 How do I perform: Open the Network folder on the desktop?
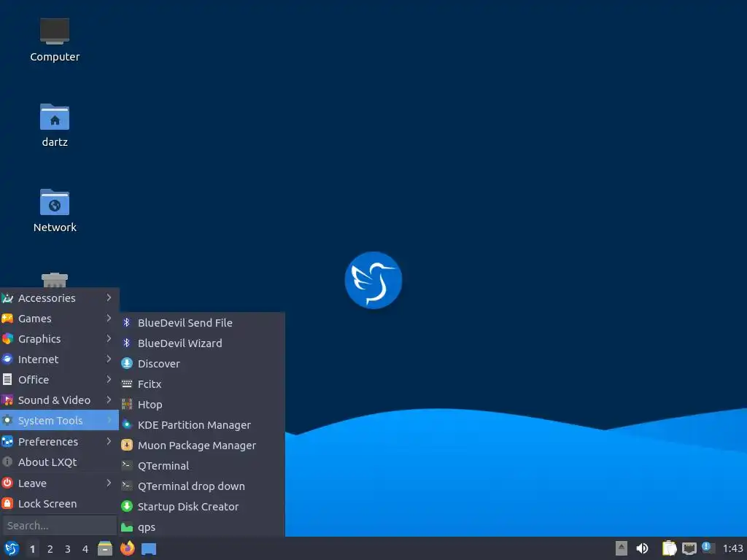click(x=54, y=211)
